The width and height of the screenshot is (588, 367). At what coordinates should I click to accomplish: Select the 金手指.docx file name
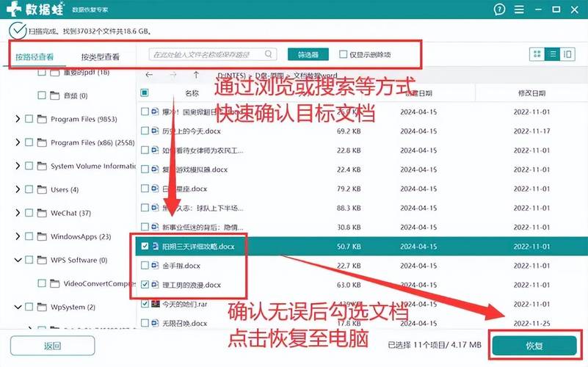click(181, 266)
